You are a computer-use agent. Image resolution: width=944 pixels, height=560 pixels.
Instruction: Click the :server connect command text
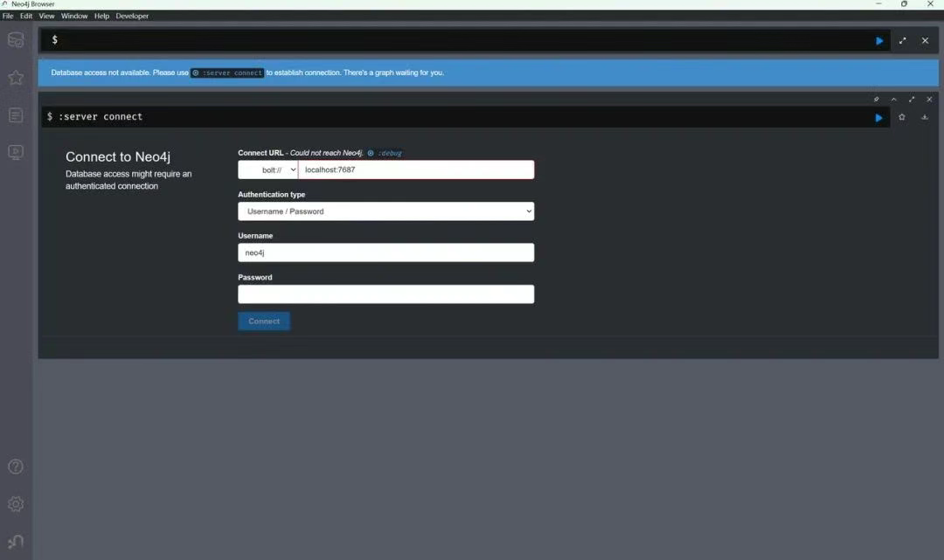pos(101,117)
